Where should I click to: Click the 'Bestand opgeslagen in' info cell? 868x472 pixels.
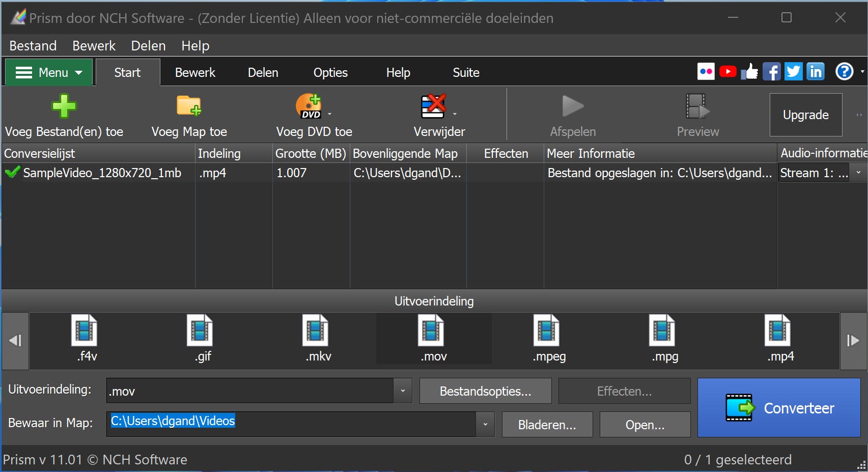point(660,173)
